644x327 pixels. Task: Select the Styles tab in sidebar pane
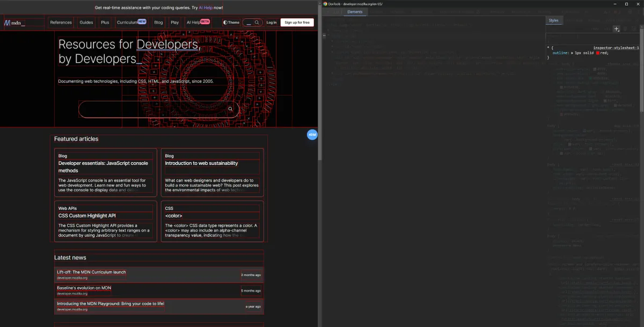(553, 20)
